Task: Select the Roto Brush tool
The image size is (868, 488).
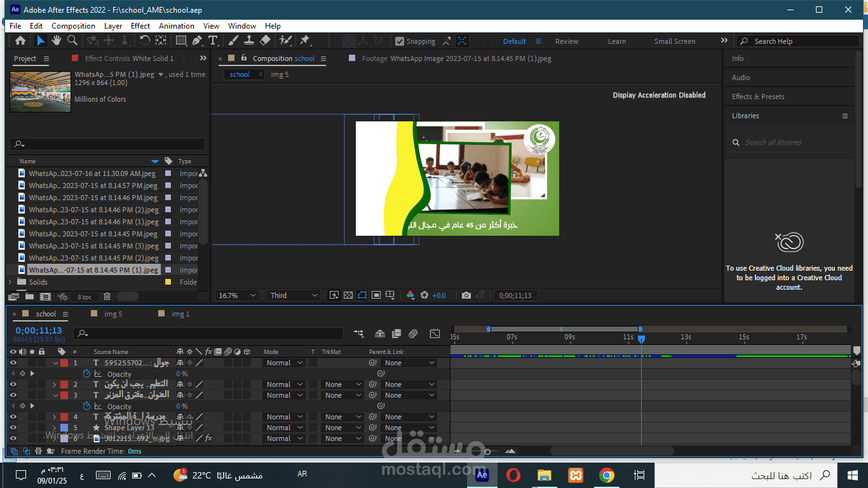Action: coord(285,41)
